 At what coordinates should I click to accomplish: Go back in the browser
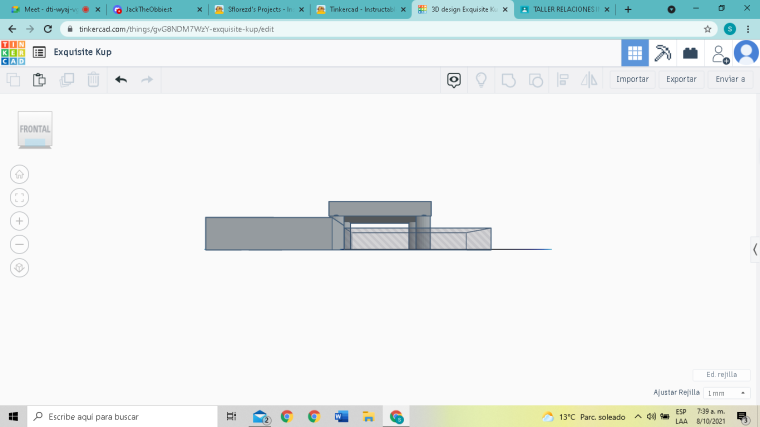pyautogui.click(x=12, y=29)
